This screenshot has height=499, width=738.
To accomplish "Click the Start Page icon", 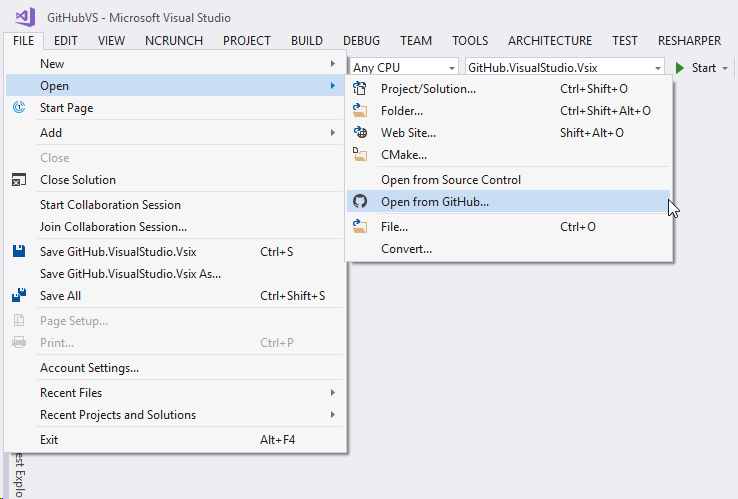I will pyautogui.click(x=19, y=108).
